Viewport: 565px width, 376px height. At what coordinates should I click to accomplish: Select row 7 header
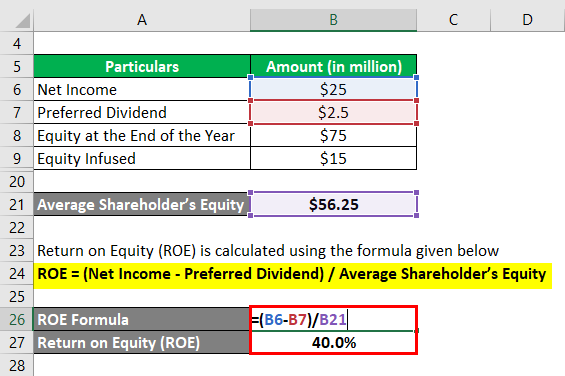click(17, 113)
